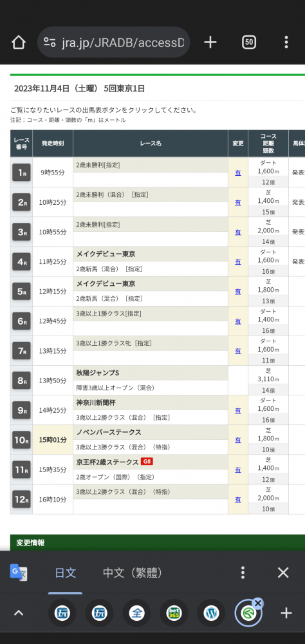Open race 2R entry table button

(21, 202)
